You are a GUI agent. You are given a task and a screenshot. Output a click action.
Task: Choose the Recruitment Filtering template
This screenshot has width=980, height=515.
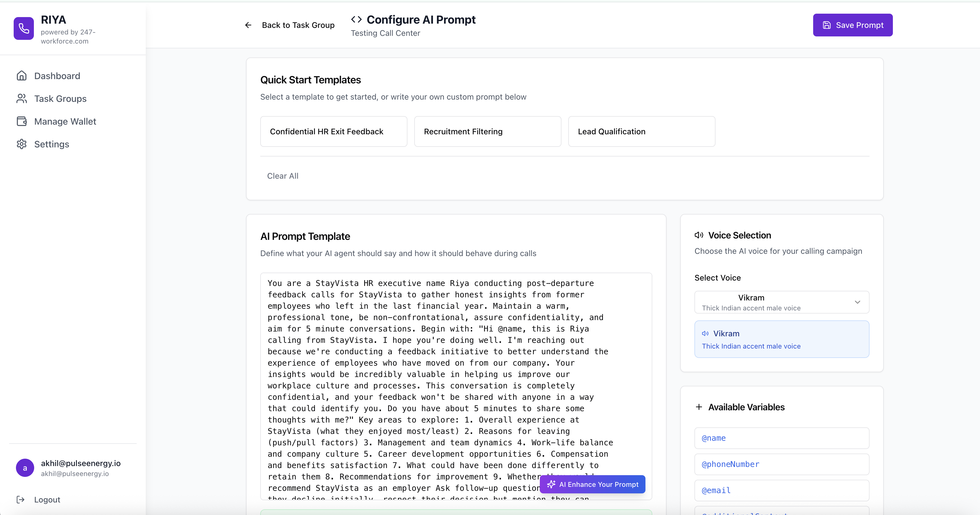[487, 131]
